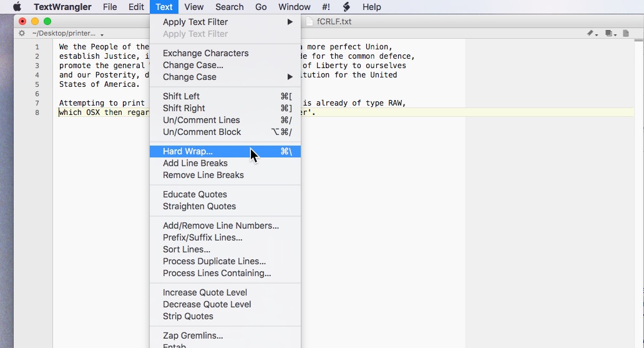Choose Un/Comment Block

pyautogui.click(x=225, y=132)
